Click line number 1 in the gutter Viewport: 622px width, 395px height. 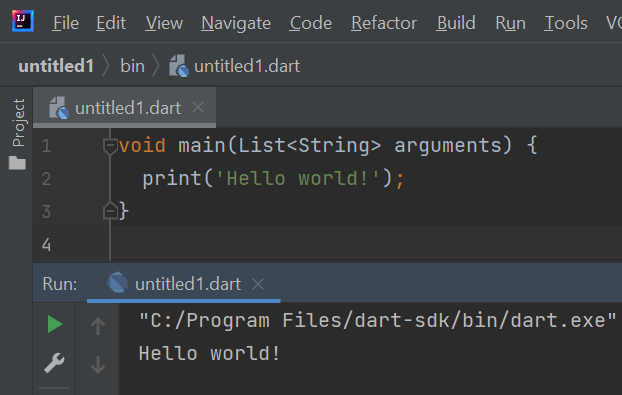click(46, 146)
